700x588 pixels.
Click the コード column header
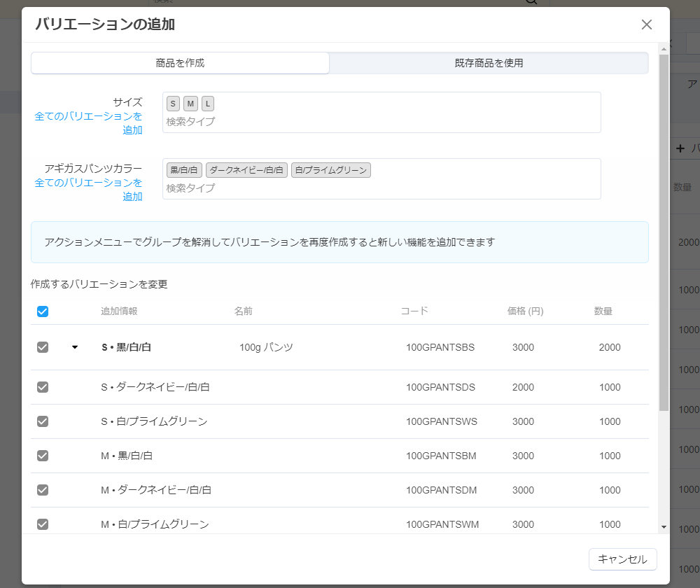click(x=414, y=311)
